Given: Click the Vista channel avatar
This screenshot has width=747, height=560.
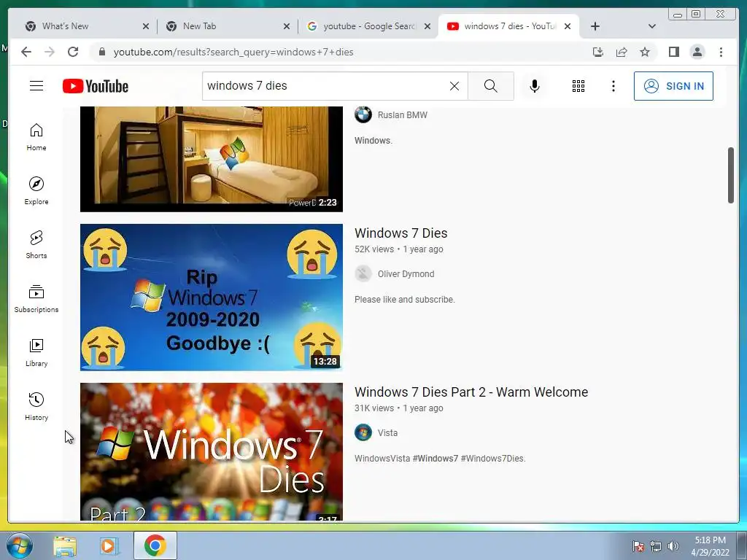Looking at the screenshot, I should pos(363,433).
